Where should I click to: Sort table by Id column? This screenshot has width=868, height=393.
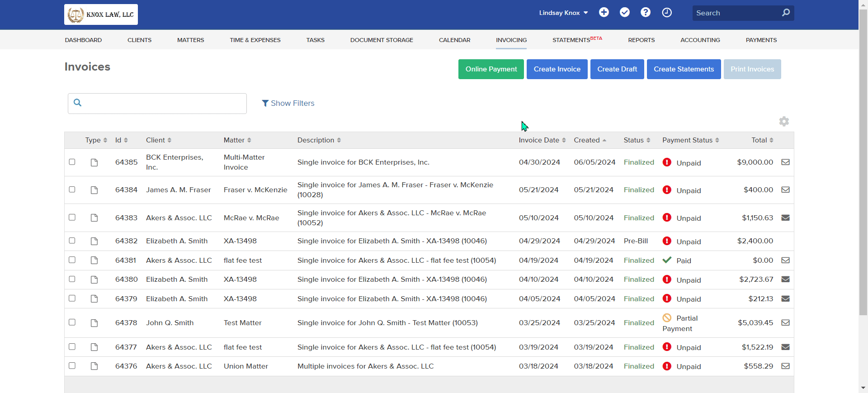tap(121, 140)
